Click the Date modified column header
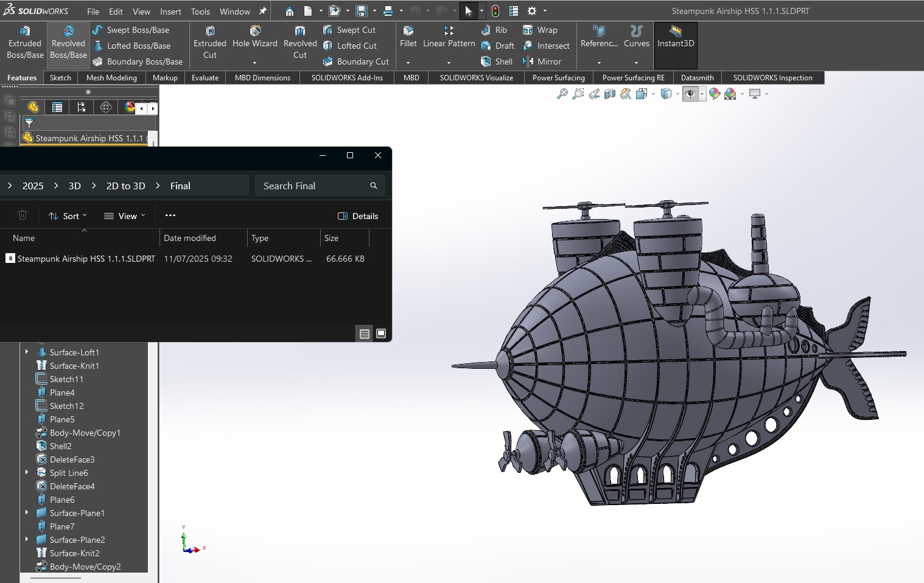 pyautogui.click(x=190, y=238)
